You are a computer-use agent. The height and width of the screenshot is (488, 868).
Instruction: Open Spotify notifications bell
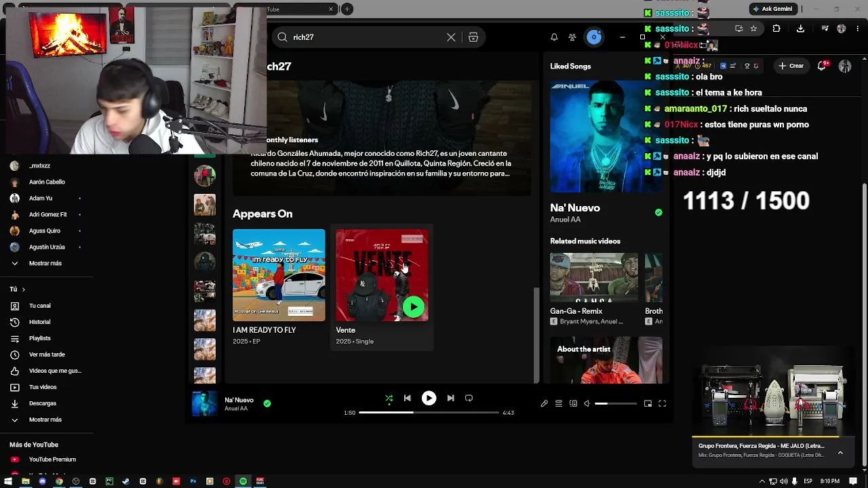554,37
